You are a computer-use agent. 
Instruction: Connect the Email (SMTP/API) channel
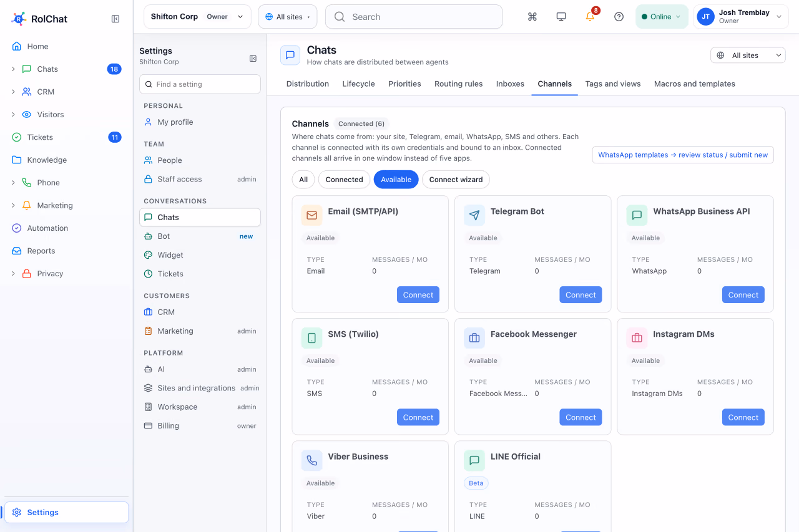418,295
